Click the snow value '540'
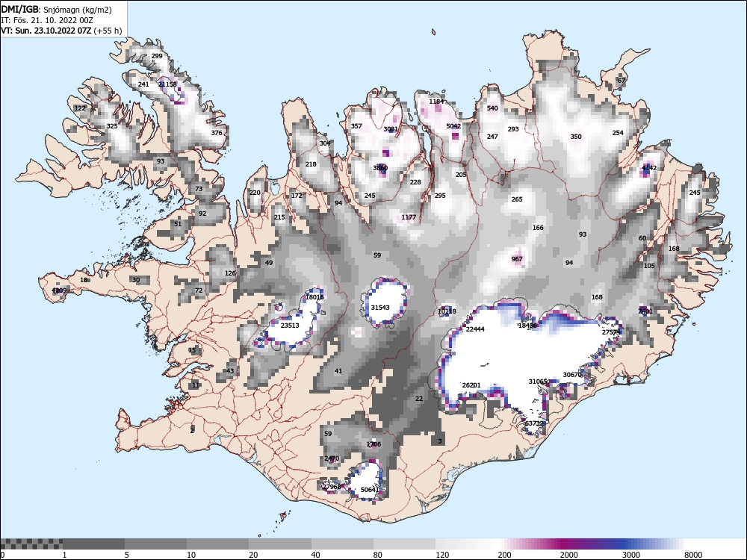The height and width of the screenshot is (560, 747). 492,108
